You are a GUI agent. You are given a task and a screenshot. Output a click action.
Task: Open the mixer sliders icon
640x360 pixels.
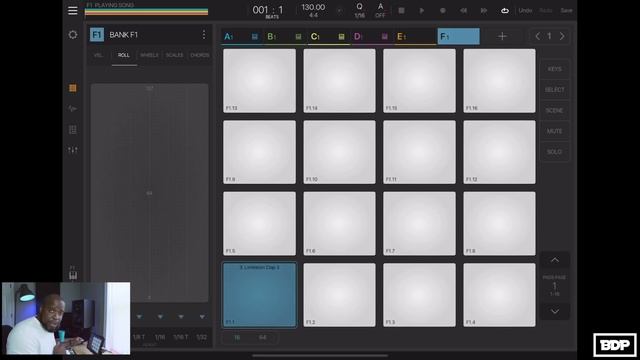(x=73, y=150)
